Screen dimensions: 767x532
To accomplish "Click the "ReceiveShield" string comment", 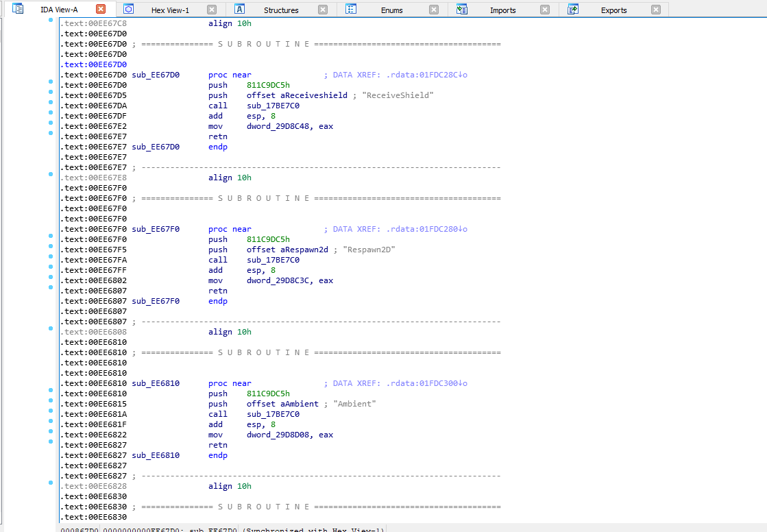I will 398,95.
